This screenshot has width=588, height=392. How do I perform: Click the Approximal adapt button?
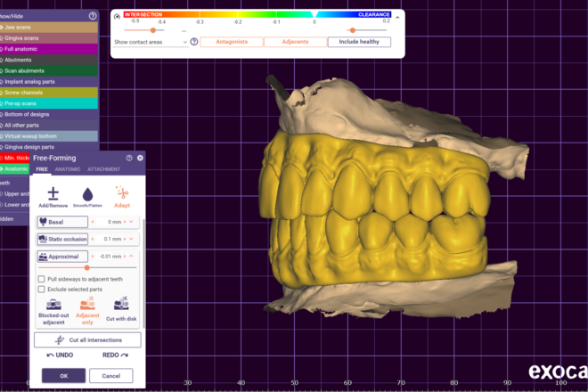coord(62,257)
